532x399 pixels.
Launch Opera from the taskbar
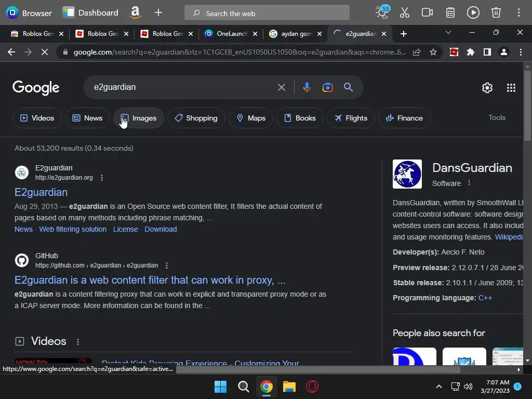click(x=312, y=387)
